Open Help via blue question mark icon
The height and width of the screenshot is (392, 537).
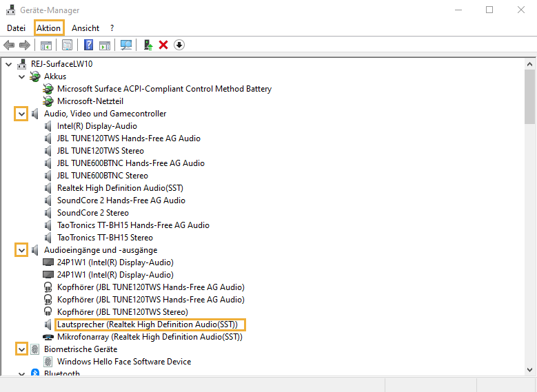coord(88,45)
